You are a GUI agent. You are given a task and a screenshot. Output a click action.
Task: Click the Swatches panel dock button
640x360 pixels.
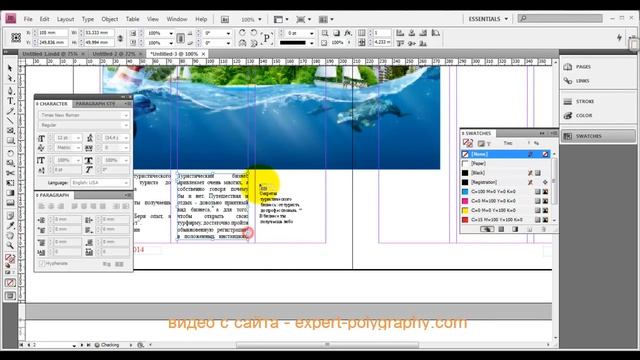[x=598, y=136]
